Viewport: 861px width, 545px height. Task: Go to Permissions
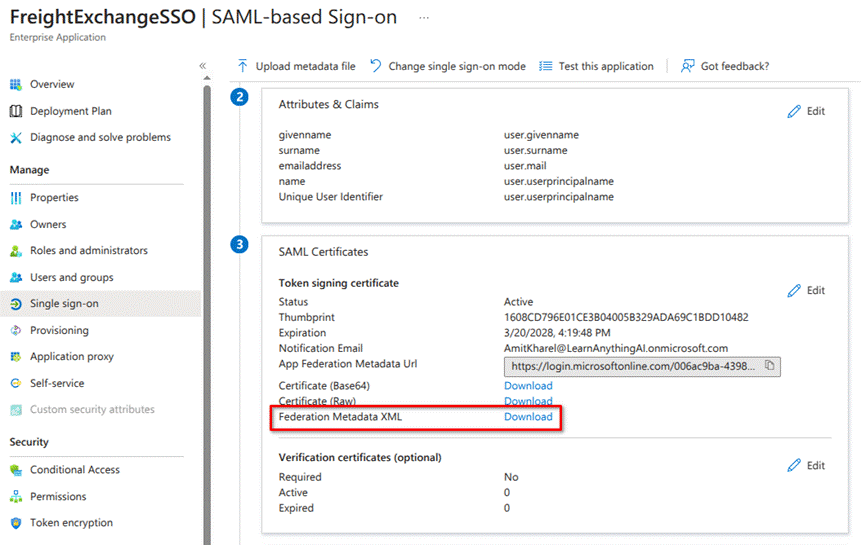(58, 496)
